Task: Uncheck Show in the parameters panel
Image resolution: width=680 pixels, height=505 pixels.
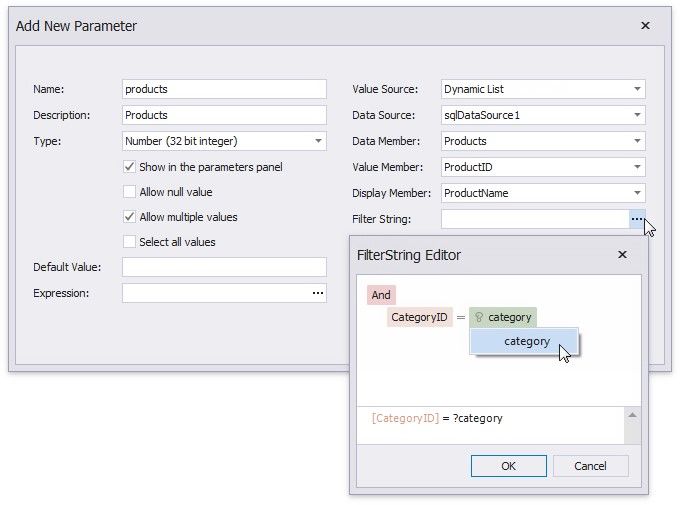Action: click(x=129, y=167)
